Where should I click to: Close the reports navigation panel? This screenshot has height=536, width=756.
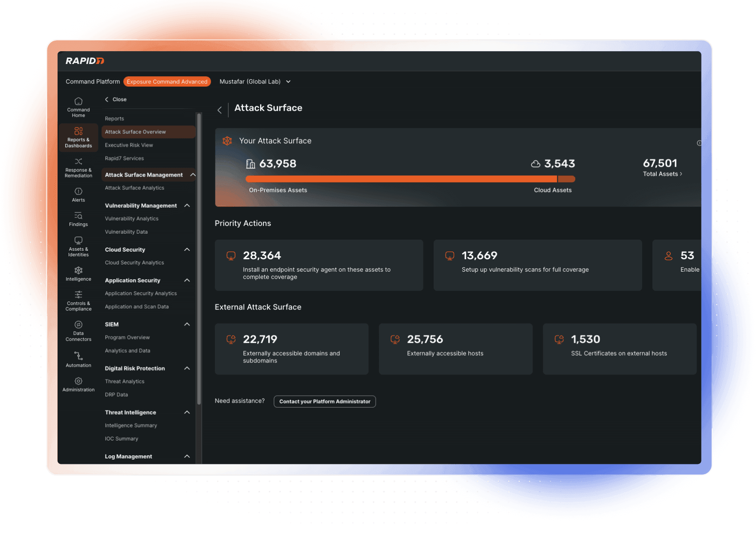coord(116,99)
